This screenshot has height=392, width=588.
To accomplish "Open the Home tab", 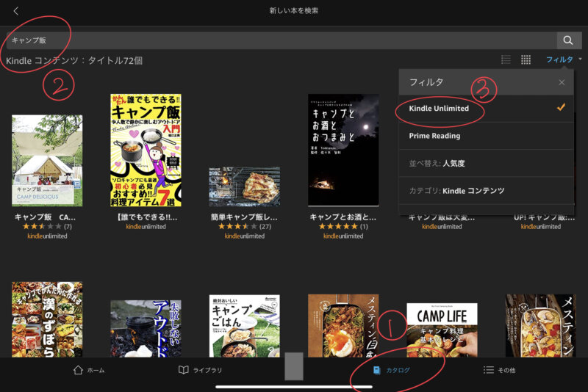I will tap(89, 370).
